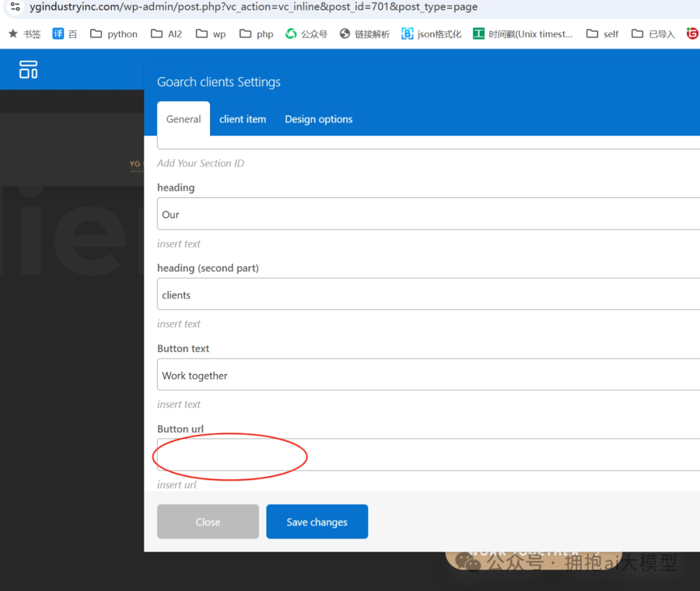
Task: Open the php bookmarks folder
Action: coord(256,34)
